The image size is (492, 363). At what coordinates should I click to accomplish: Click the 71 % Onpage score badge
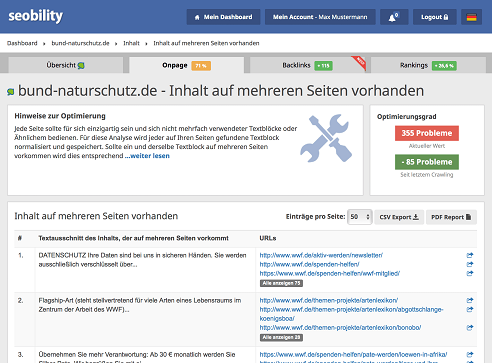click(x=201, y=66)
